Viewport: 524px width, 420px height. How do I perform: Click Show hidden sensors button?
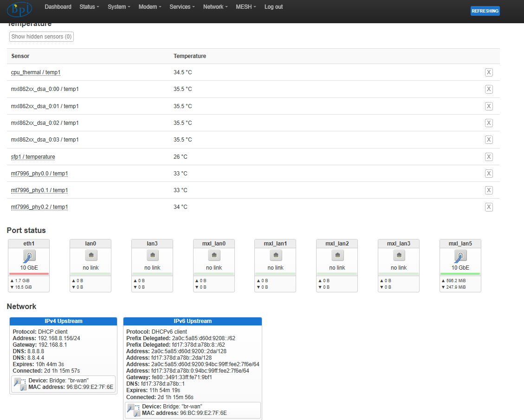[41, 37]
